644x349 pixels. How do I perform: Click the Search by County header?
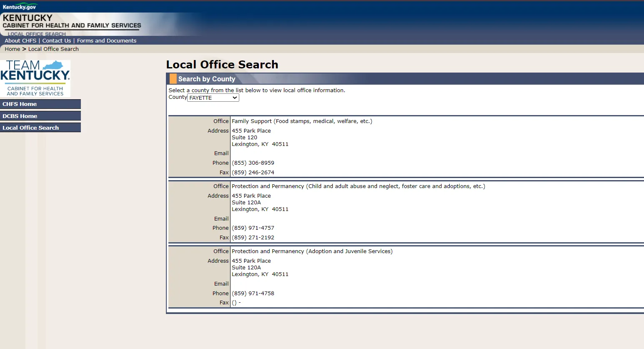tap(207, 79)
